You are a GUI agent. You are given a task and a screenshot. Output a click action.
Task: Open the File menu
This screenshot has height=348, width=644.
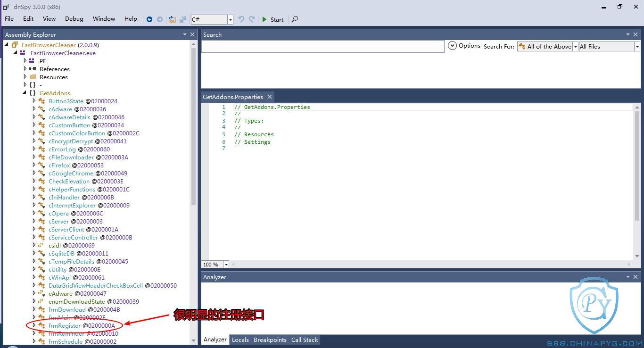9,19
